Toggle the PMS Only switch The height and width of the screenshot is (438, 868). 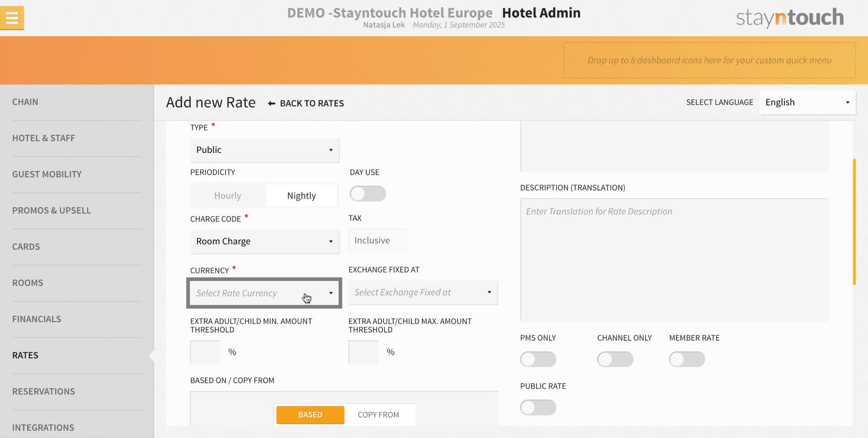[538, 359]
